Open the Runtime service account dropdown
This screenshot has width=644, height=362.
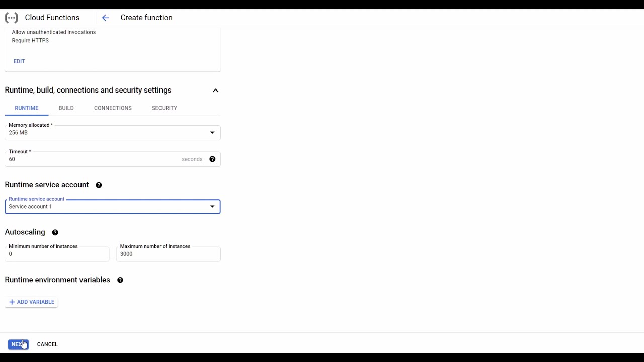(x=113, y=207)
